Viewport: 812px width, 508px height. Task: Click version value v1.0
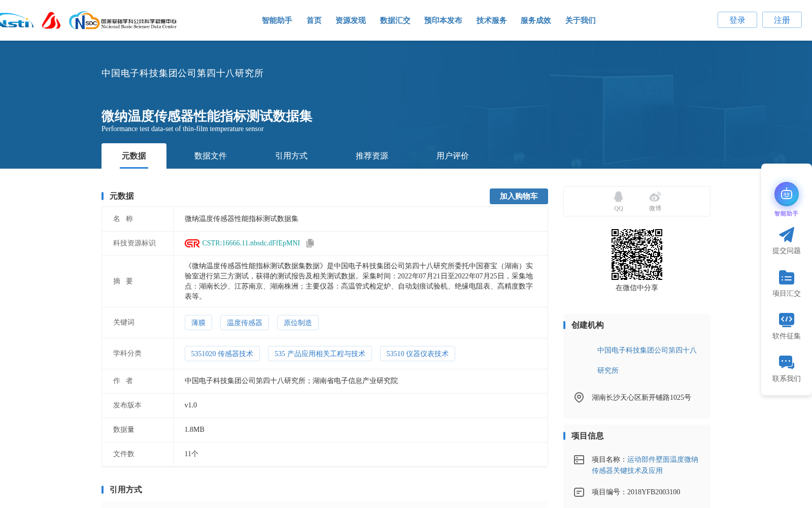[x=191, y=405]
